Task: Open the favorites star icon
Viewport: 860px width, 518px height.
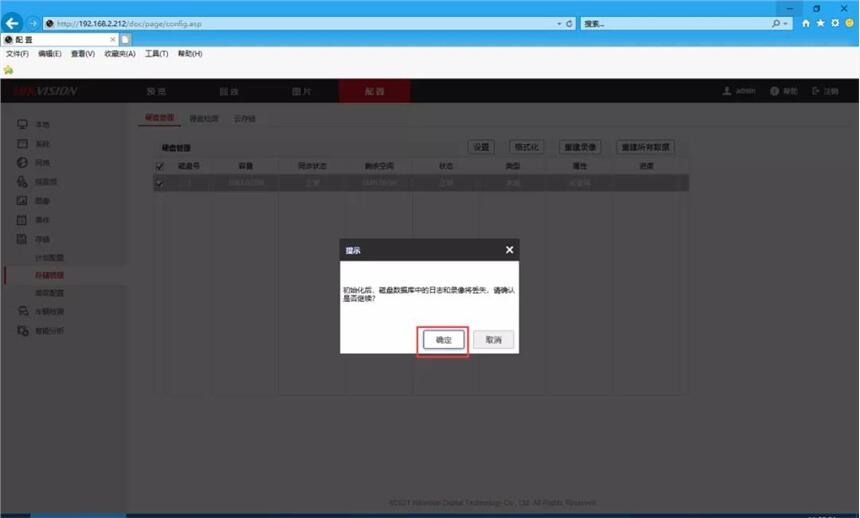Action: click(x=821, y=23)
